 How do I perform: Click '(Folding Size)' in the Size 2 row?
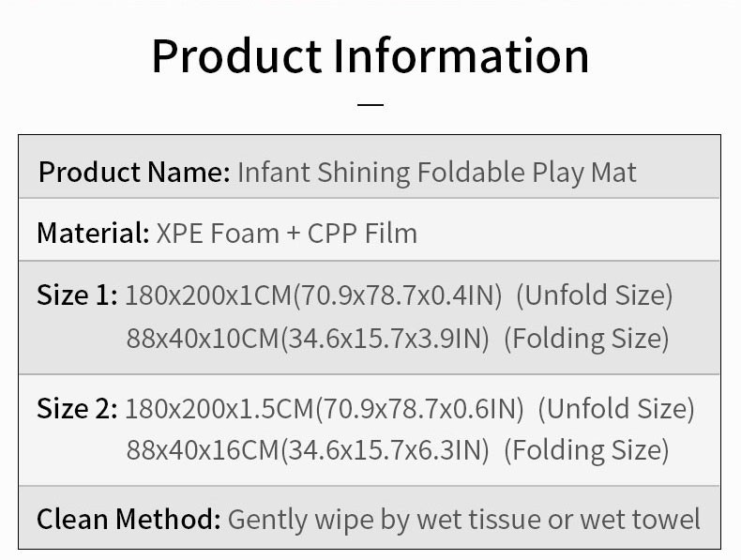(586, 450)
